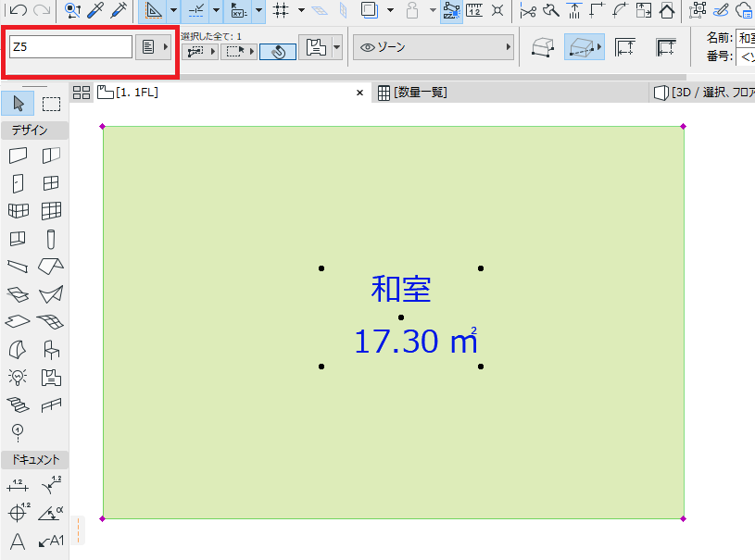Toggle suspend groups icon
755x560 pixels.
(x=452, y=10)
